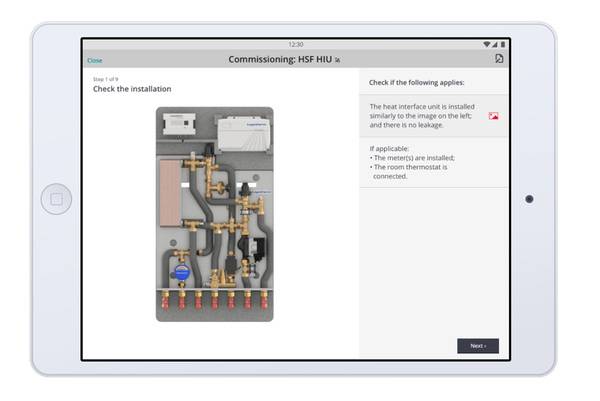Tap the 12:30 clock in the status bar
This screenshot has height=401, width=600.
(295, 44)
